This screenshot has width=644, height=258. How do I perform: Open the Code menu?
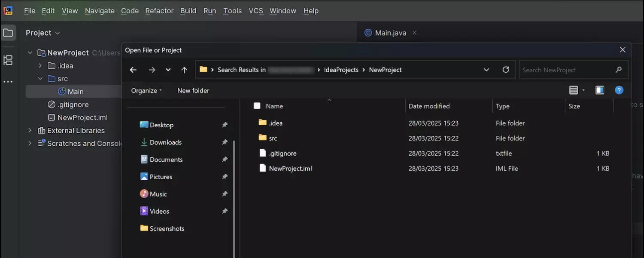130,11
